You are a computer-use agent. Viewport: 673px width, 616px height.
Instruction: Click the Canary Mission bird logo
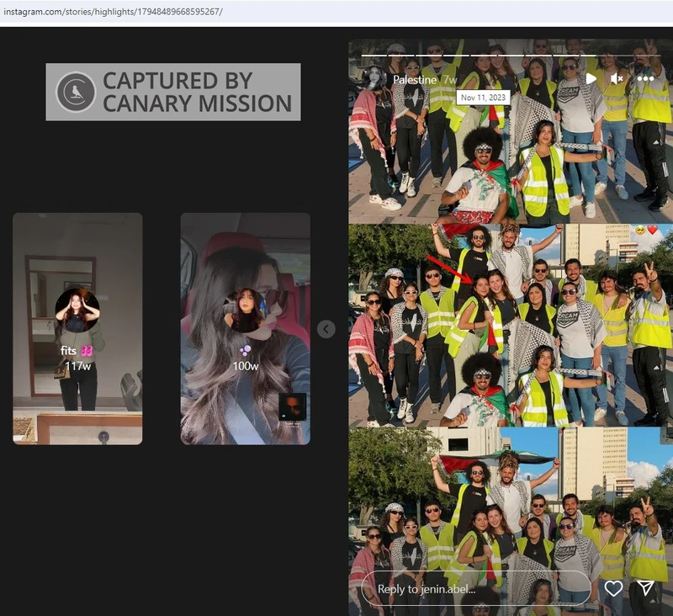pyautogui.click(x=76, y=92)
